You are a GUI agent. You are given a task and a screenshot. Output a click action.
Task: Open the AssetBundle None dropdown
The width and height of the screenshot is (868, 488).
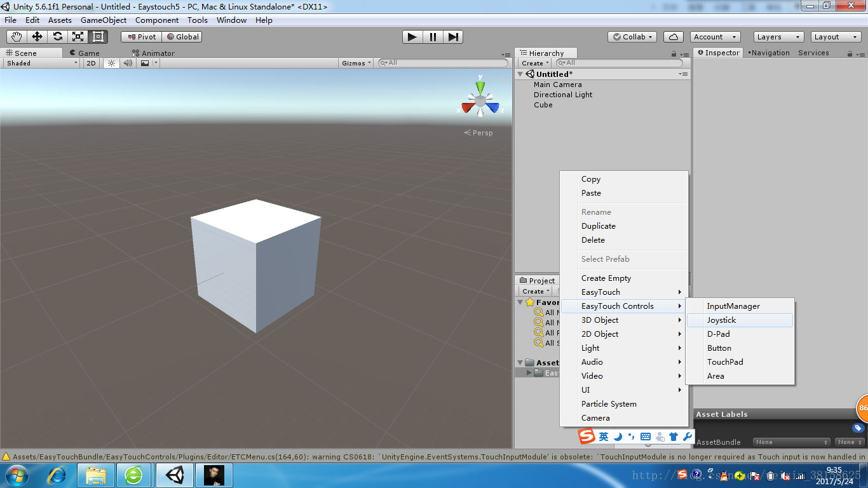coord(792,442)
